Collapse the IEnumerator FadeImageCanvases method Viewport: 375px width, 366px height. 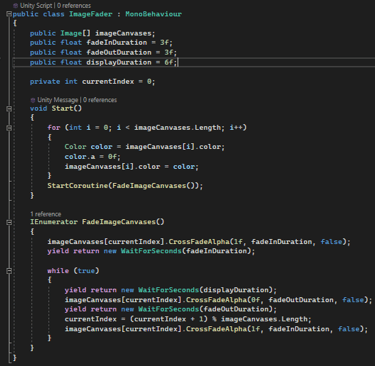9,222
